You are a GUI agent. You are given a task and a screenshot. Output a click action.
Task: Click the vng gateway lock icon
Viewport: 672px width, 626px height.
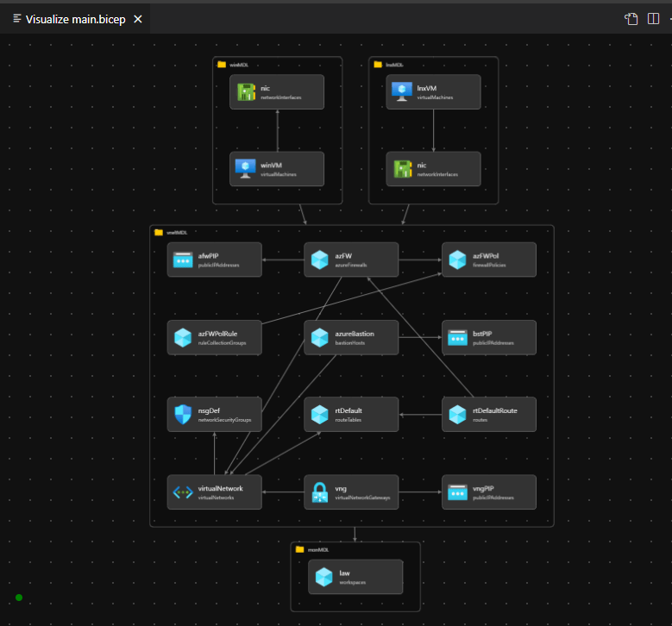pos(319,492)
